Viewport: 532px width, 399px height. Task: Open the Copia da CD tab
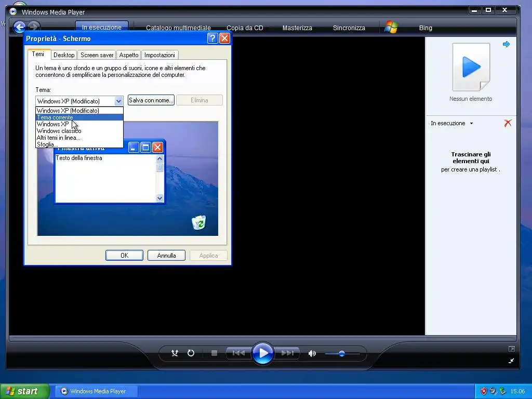tap(245, 28)
